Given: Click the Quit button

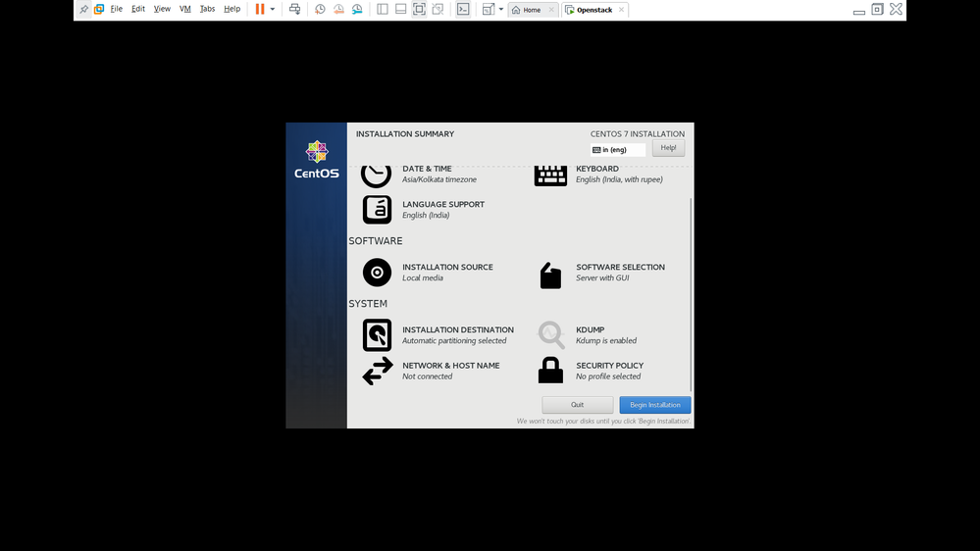Looking at the screenshot, I should tap(577, 405).
